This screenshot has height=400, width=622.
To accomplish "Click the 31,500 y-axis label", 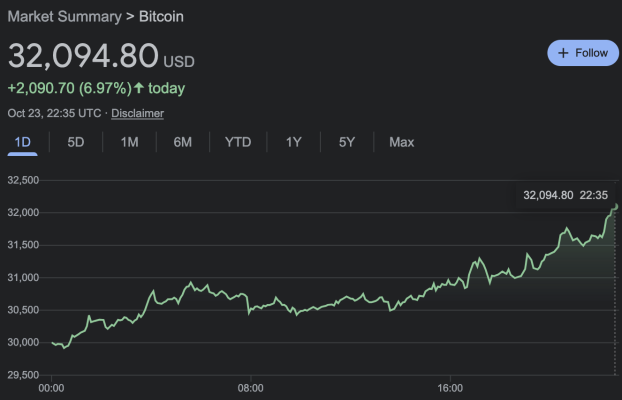I will [x=23, y=245].
